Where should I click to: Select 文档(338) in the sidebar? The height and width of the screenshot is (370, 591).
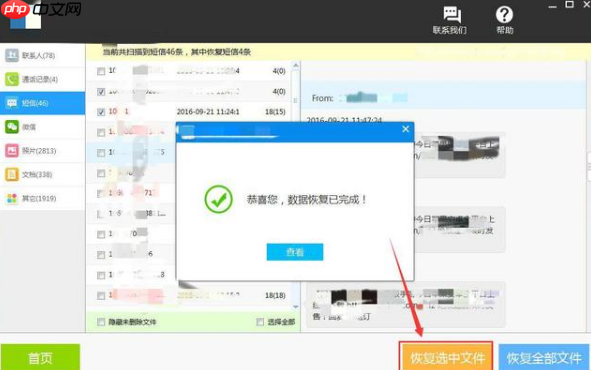(x=43, y=174)
